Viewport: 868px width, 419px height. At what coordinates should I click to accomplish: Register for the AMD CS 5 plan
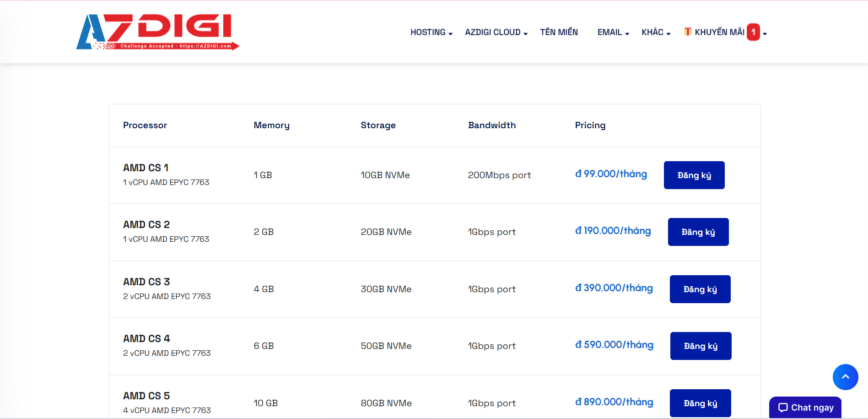click(700, 403)
